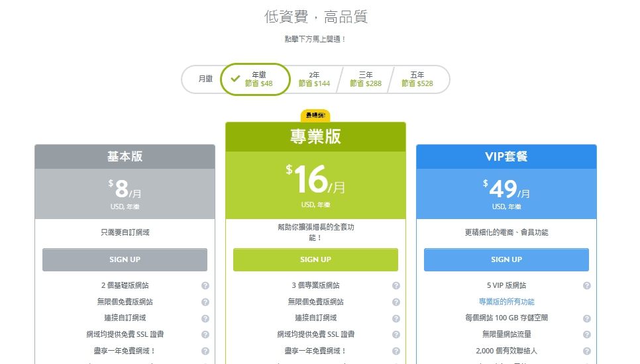Screen dimensions: 640x364
Task: Click help icon beside 專業版 盡享一年免費網域
Action: coord(396,351)
